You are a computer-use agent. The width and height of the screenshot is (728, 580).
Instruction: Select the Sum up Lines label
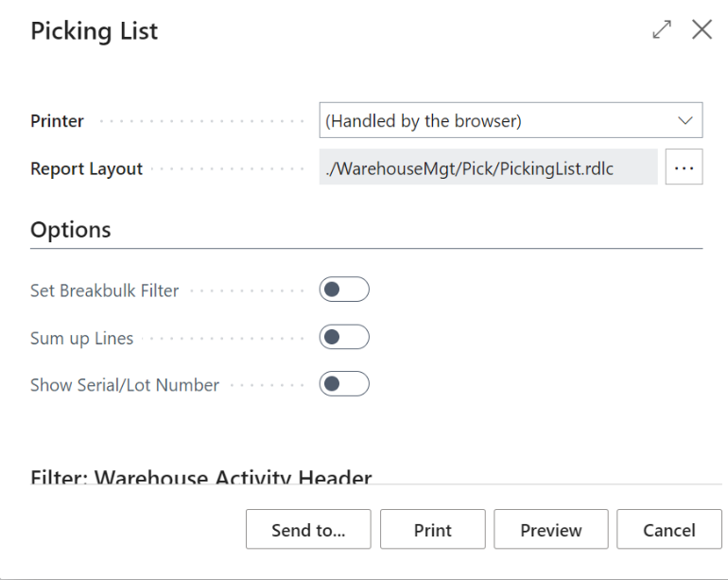coord(81,338)
